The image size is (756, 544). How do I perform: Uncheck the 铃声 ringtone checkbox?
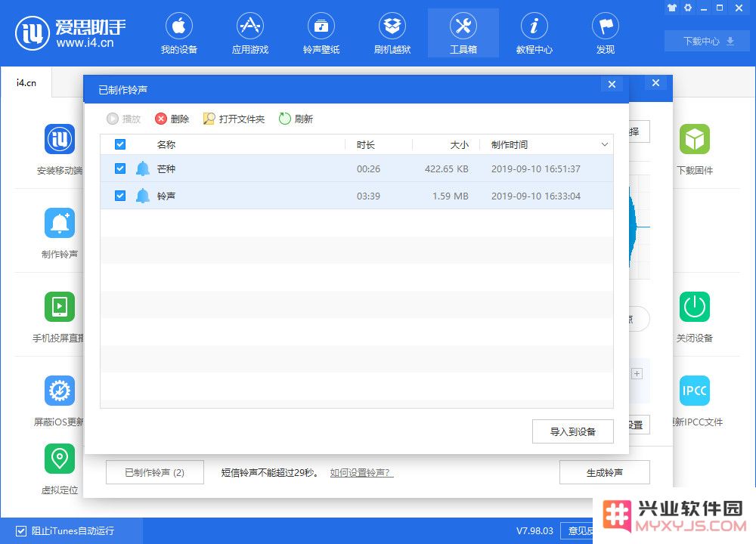[x=120, y=196]
